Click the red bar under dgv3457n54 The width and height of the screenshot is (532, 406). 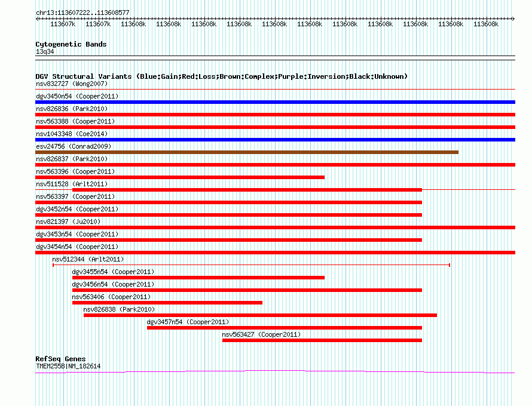(285, 328)
